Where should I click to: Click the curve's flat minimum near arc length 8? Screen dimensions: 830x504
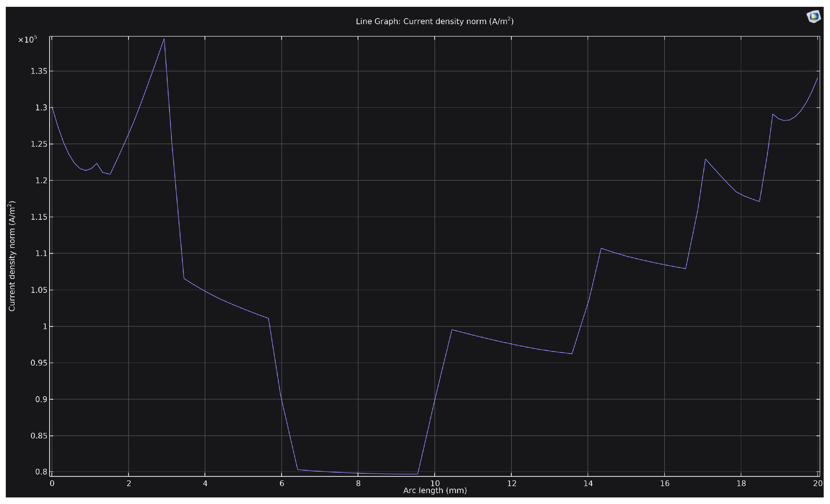tap(358, 473)
